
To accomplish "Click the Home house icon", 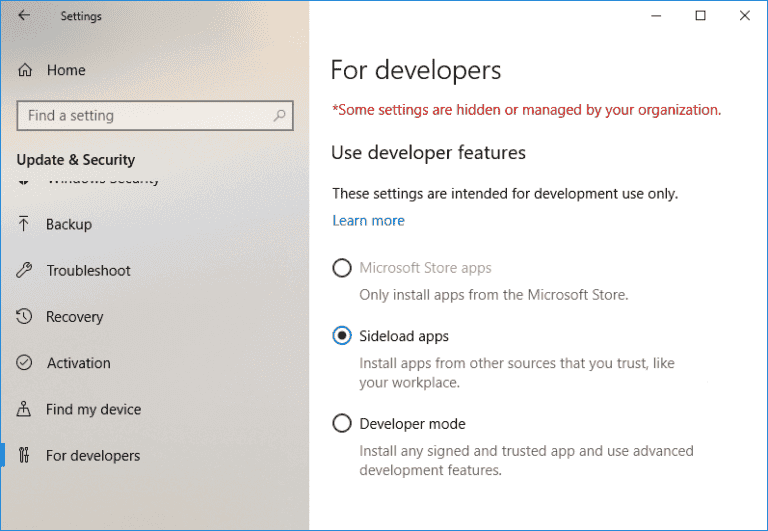I will click(25, 70).
